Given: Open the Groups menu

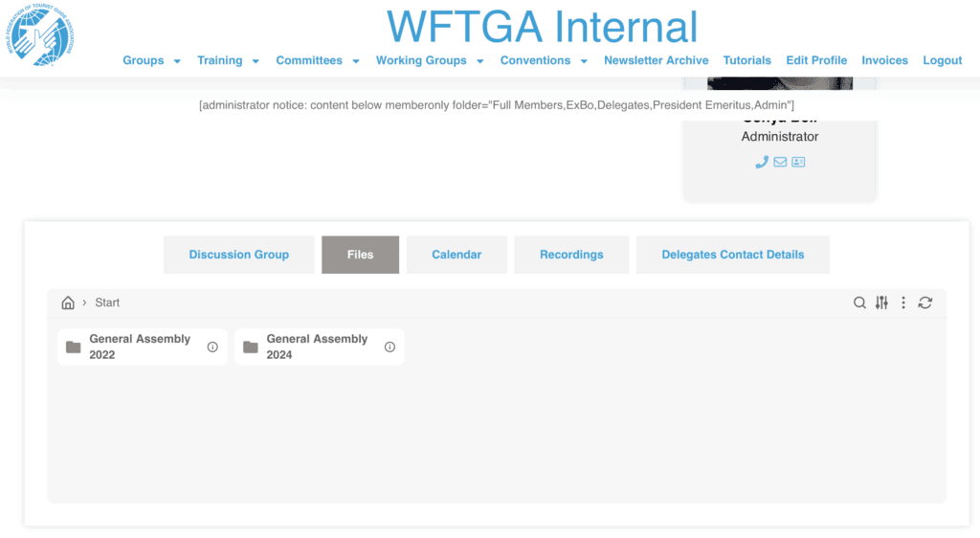Looking at the screenshot, I should point(144,60).
